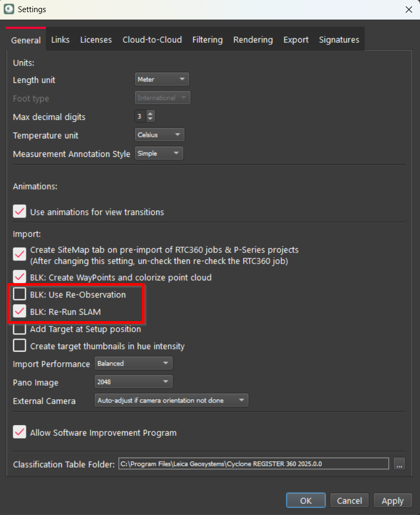Close the Settings dialog window
Screen dimensions: 420x515
pyautogui.click(x=408, y=10)
